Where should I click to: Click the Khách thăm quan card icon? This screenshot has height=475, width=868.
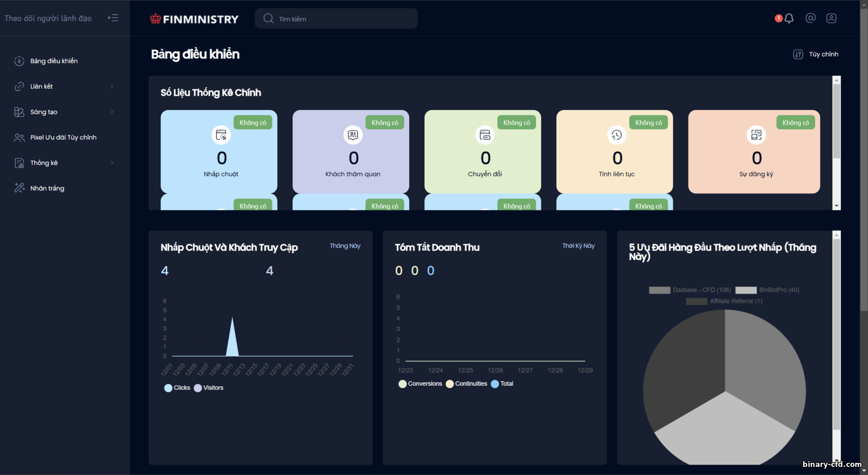click(353, 135)
